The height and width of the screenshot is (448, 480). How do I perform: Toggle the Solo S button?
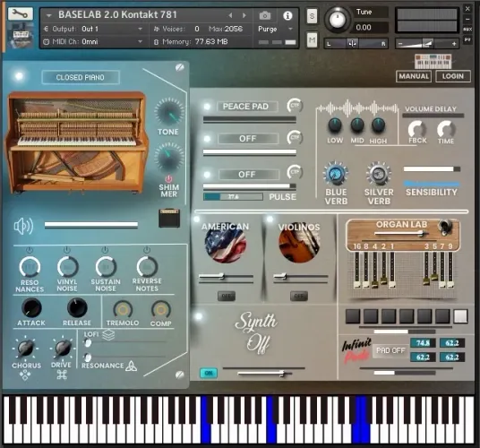(312, 16)
